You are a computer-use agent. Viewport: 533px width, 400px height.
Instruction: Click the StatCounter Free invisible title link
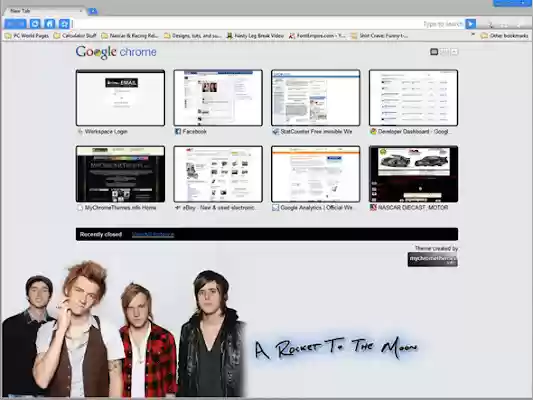(316, 132)
